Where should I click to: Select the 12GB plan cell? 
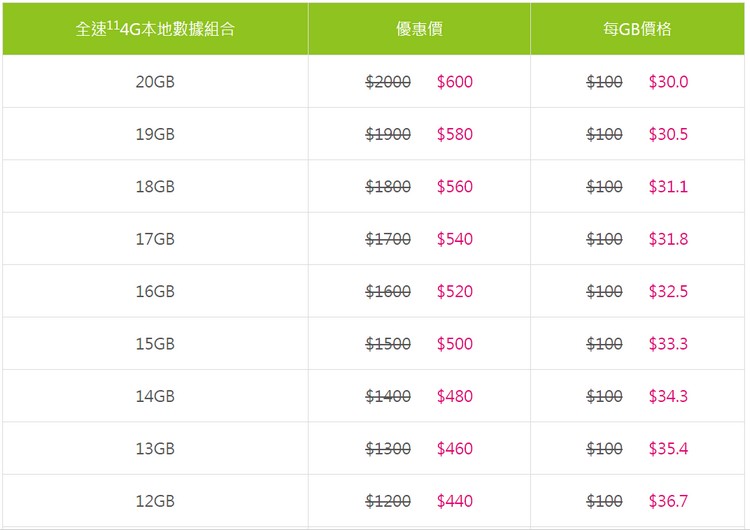click(155, 501)
